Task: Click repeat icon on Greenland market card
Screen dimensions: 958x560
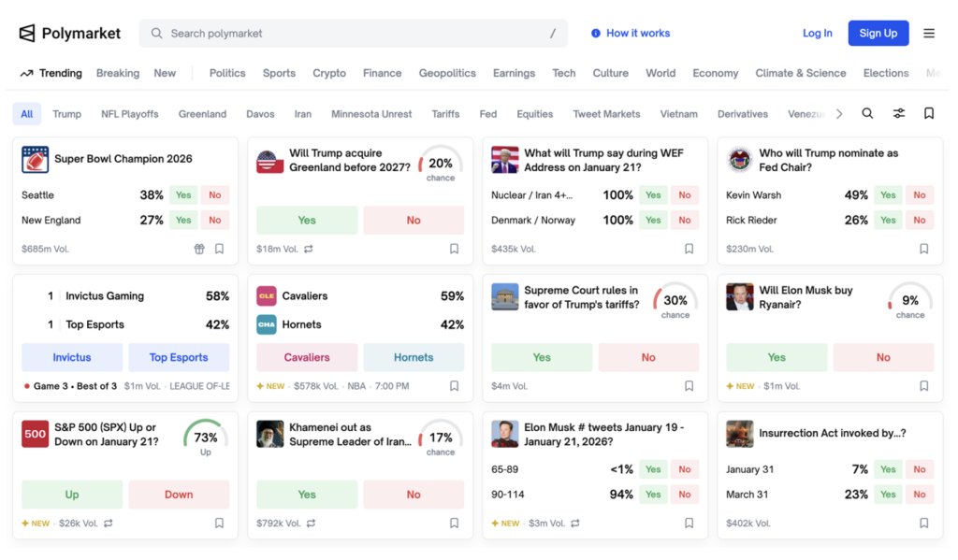Action: [x=309, y=250]
